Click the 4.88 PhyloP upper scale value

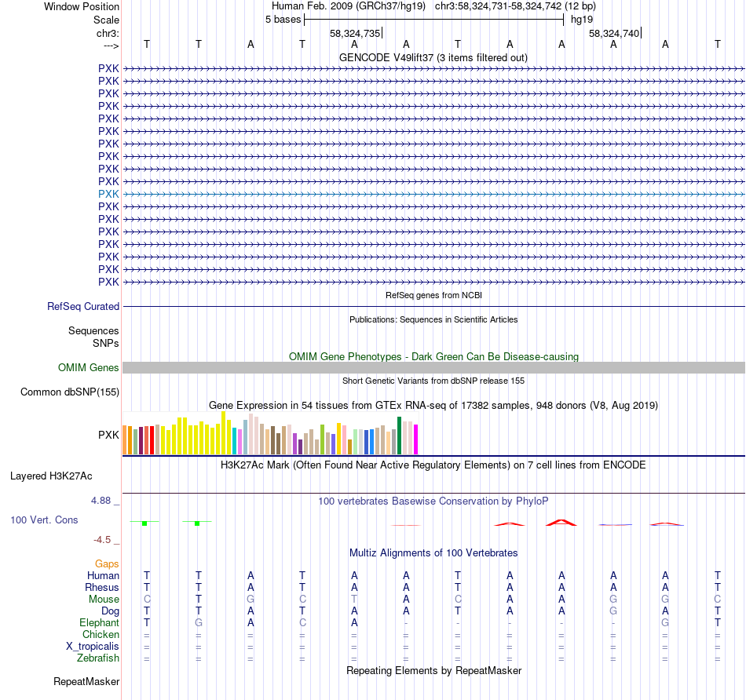pyautogui.click(x=101, y=501)
